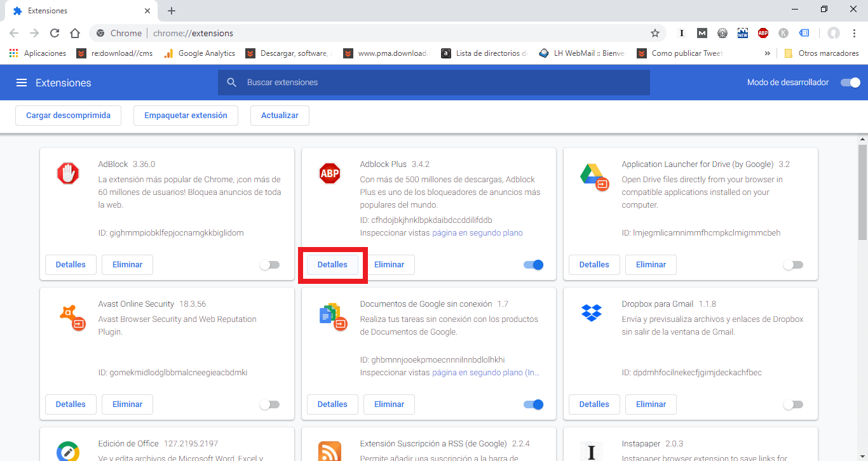Open the Aplicaciones apps grid
This screenshot has height=461, width=868.
(x=13, y=53)
